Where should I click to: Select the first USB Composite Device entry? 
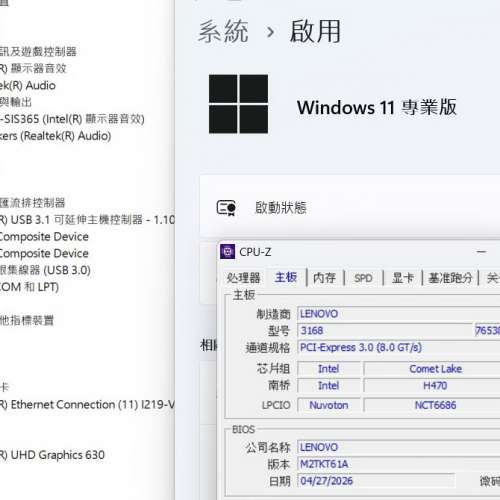pyautogui.click(x=44, y=236)
